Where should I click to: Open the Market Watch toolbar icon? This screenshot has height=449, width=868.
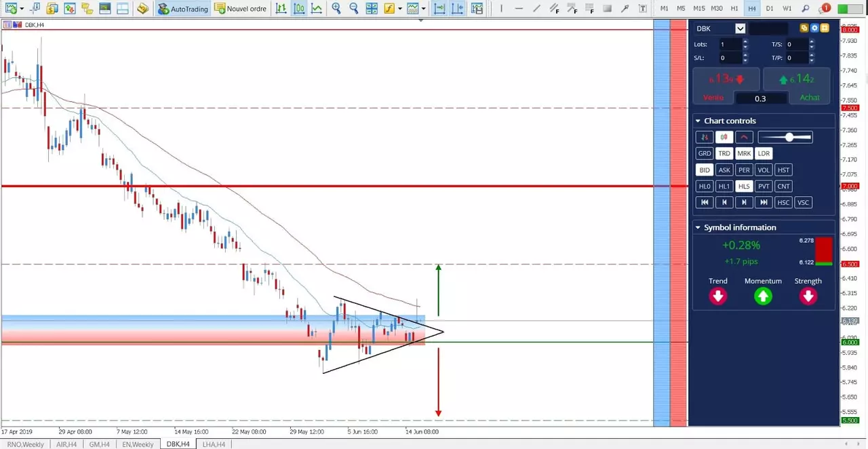(x=69, y=9)
